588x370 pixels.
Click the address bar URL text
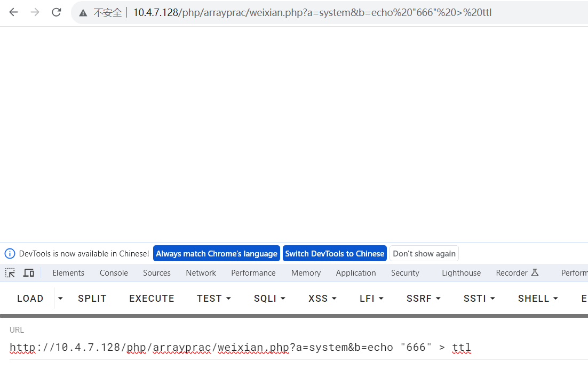[x=312, y=12]
